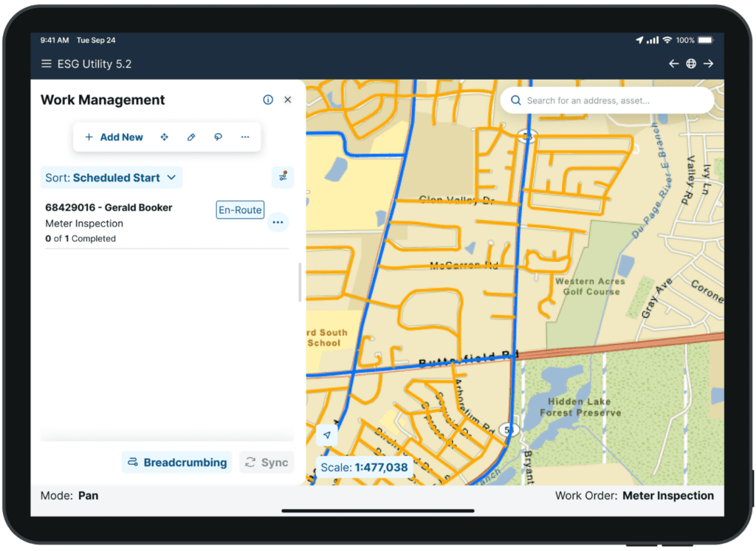Click the GPS location arrow on the map
This screenshot has height=551, width=756.
coord(327,435)
